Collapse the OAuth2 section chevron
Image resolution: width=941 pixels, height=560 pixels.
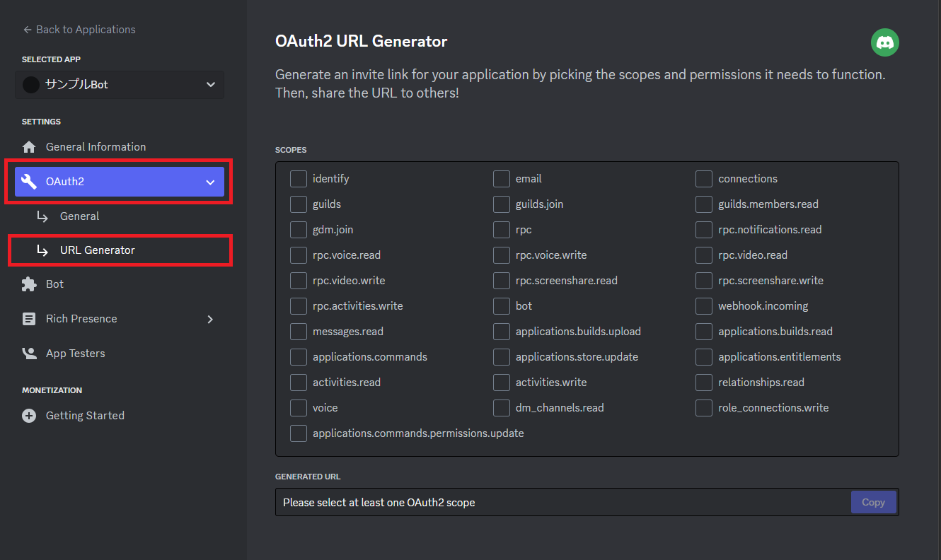[210, 182]
